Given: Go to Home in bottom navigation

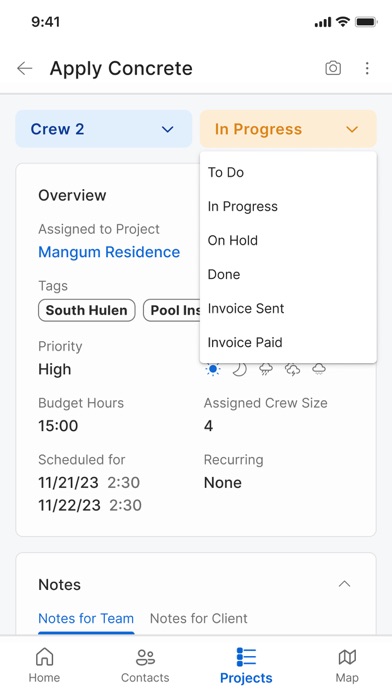Looking at the screenshot, I should point(44,665).
